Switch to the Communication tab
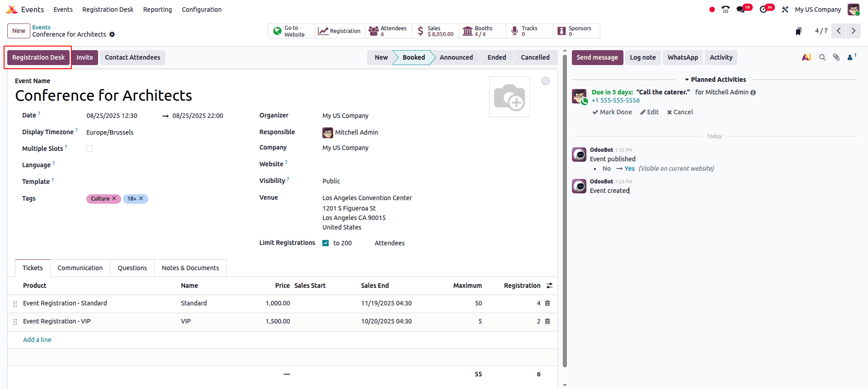 point(80,268)
